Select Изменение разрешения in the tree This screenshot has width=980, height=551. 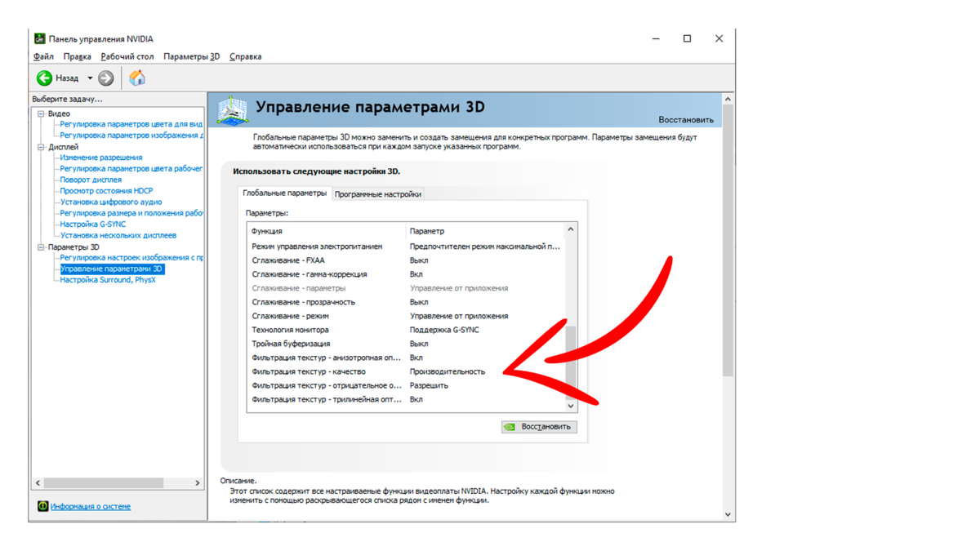click(x=101, y=158)
